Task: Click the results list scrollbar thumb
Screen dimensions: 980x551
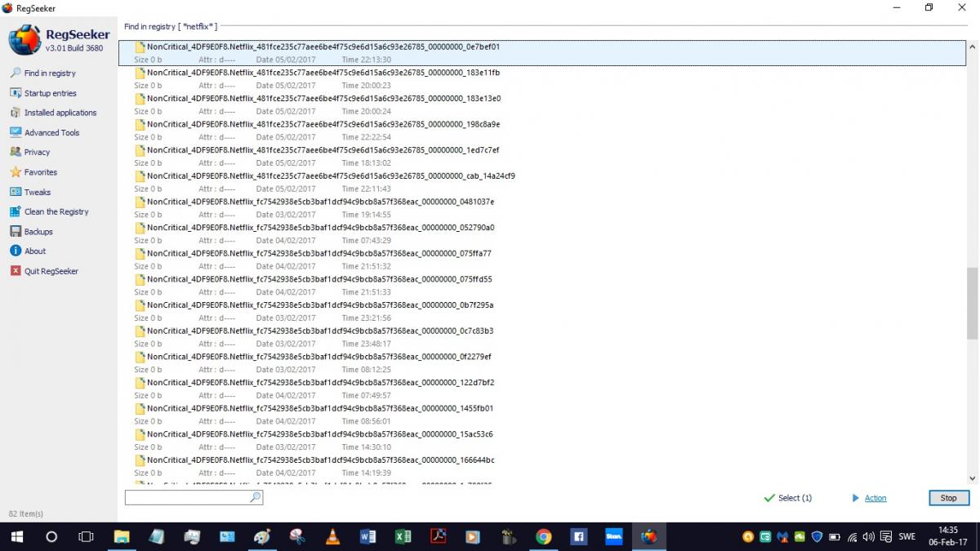Action: coord(972,303)
